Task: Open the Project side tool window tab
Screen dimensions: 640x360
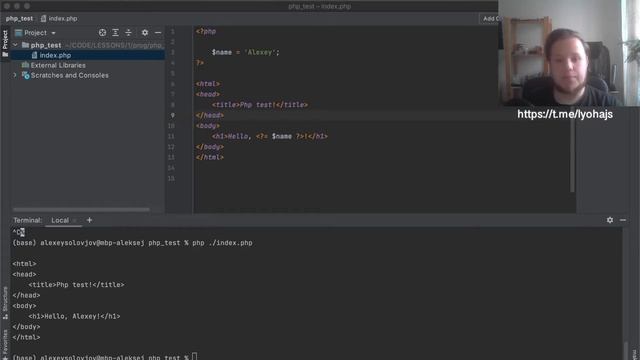Action: [5, 43]
